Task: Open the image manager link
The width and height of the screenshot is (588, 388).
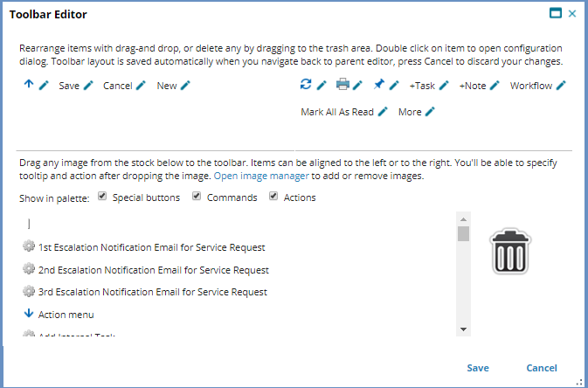Action: [x=261, y=176]
